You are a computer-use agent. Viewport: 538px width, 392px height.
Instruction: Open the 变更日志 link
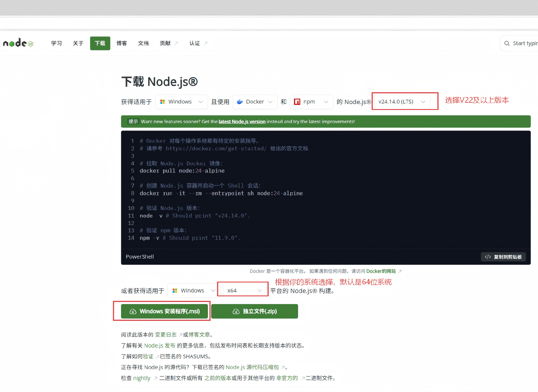click(166, 335)
